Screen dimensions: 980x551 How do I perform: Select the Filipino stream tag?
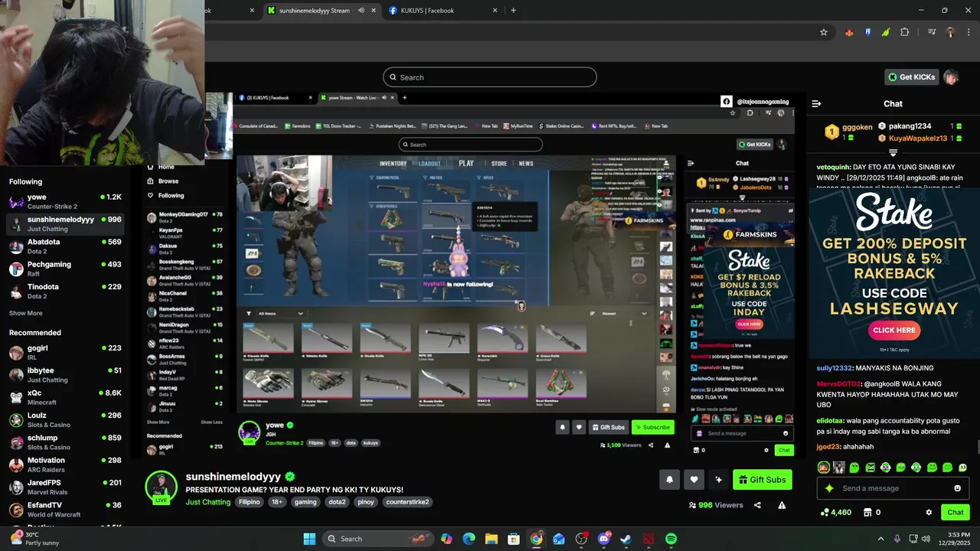click(x=249, y=502)
